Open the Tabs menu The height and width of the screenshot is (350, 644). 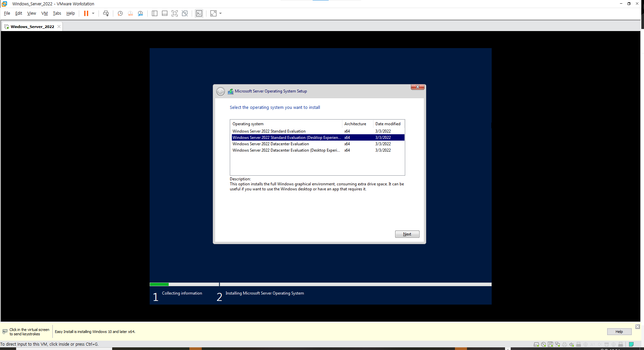(57, 13)
